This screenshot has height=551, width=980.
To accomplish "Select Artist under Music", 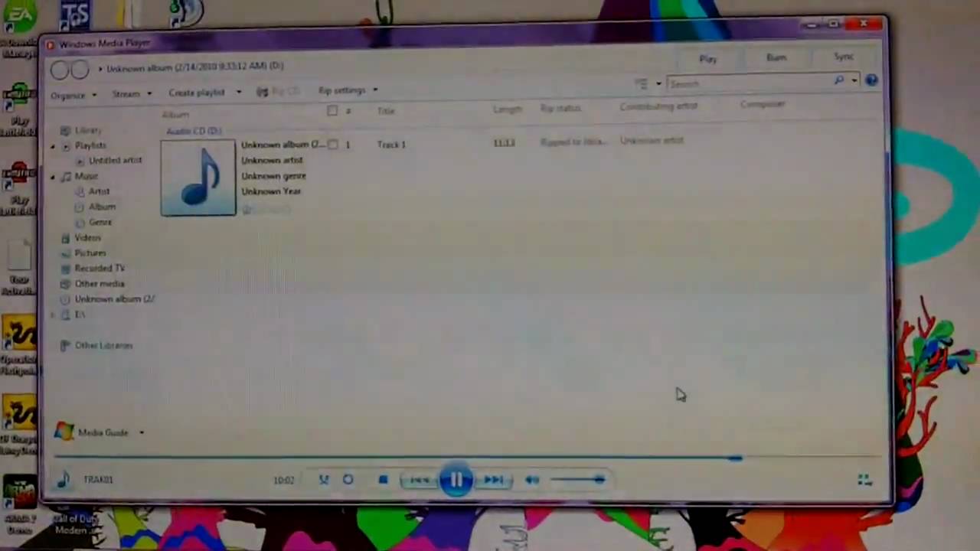I will tap(99, 191).
